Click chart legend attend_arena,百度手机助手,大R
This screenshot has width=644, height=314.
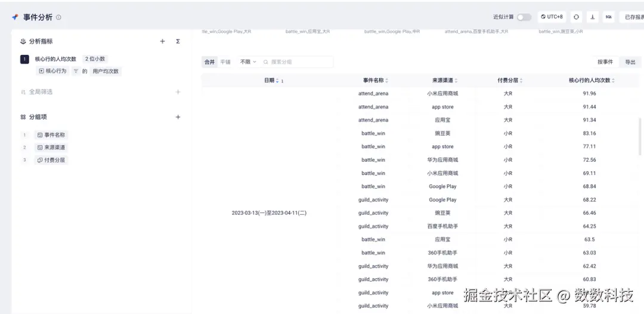click(x=476, y=31)
